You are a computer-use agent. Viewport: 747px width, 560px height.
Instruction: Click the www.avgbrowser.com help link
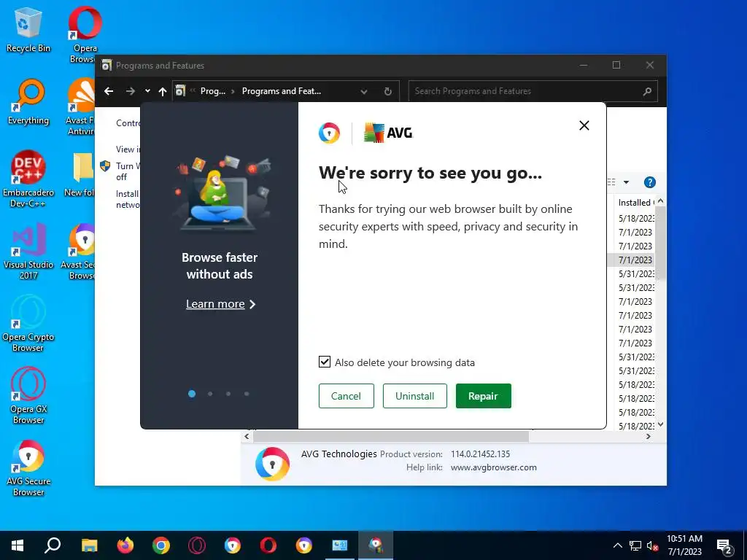pos(494,467)
